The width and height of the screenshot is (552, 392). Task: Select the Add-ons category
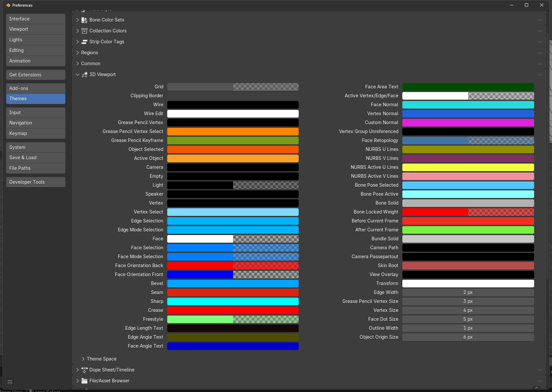point(36,88)
